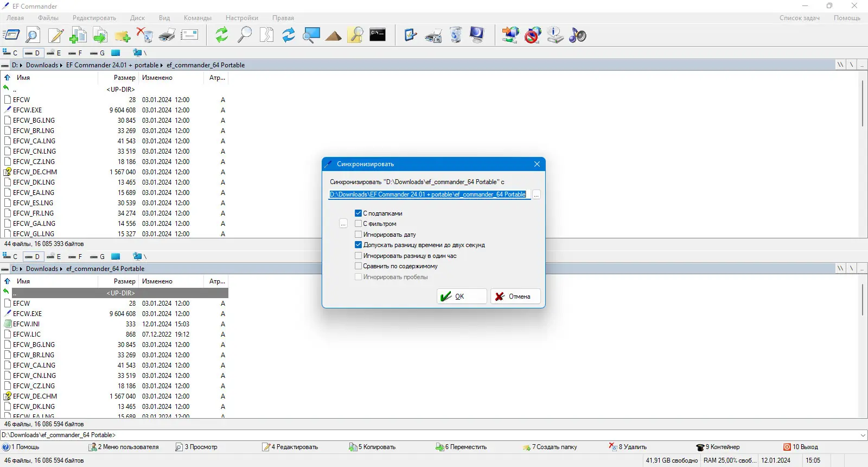Image resolution: width=868 pixels, height=467 pixels.
Task: Click the recycle bin toolbar icon
Action: (456, 35)
